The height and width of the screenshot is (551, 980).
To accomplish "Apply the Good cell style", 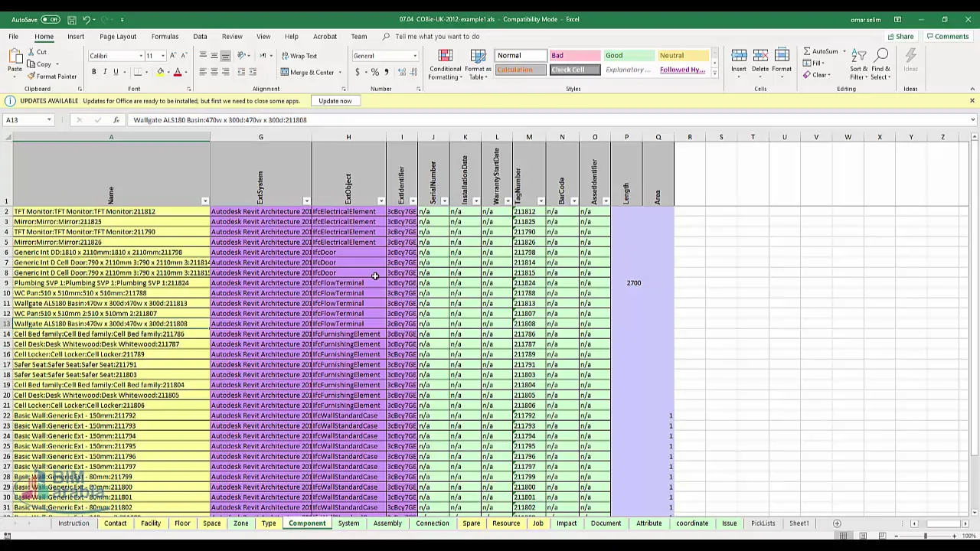I will [629, 56].
